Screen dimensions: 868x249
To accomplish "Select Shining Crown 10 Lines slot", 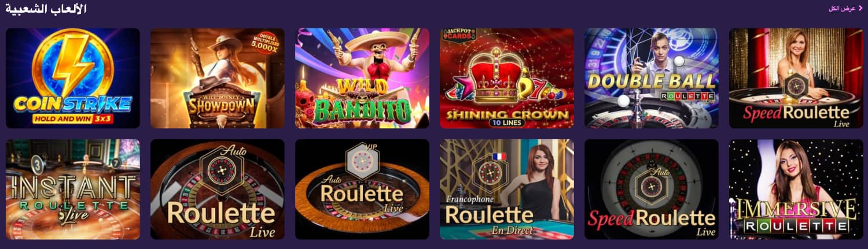I will coord(507,78).
